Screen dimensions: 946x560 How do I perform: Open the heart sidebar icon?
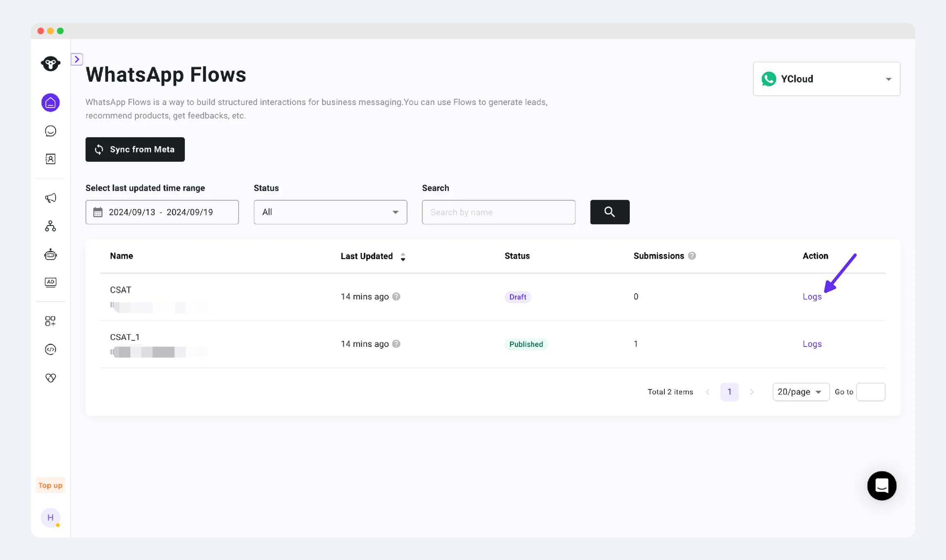[x=51, y=378]
